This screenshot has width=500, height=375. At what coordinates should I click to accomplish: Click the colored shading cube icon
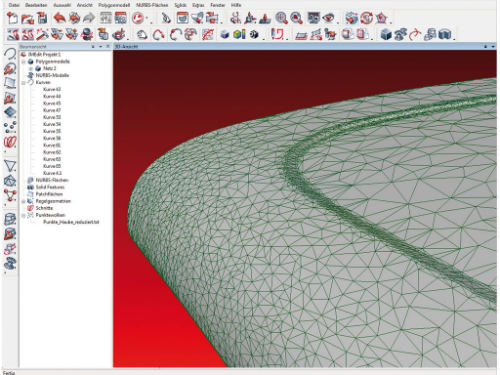239,34
